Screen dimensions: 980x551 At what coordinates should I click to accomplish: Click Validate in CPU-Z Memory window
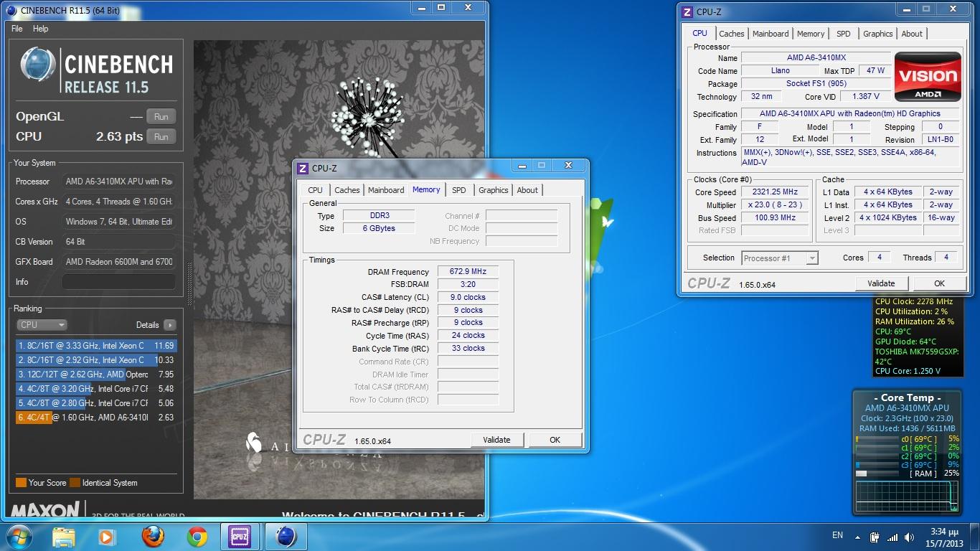click(x=497, y=440)
